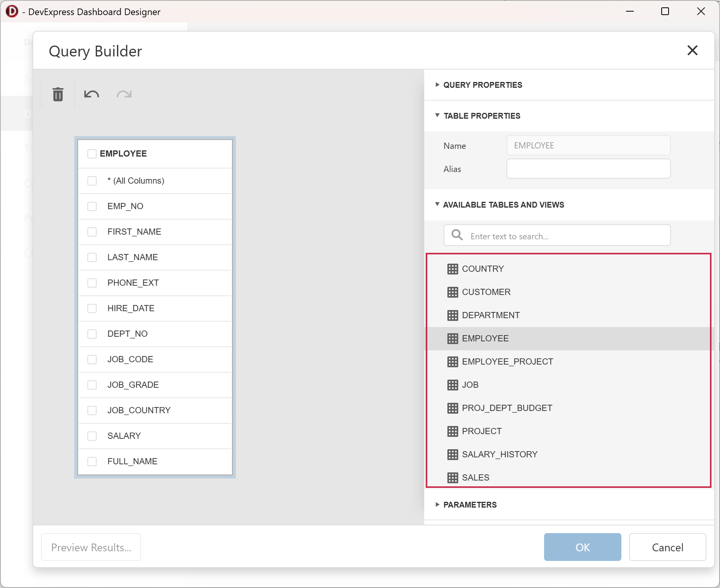Screen dimensions: 720x588
Task: Expand the Query Properties section
Action: tap(437, 85)
